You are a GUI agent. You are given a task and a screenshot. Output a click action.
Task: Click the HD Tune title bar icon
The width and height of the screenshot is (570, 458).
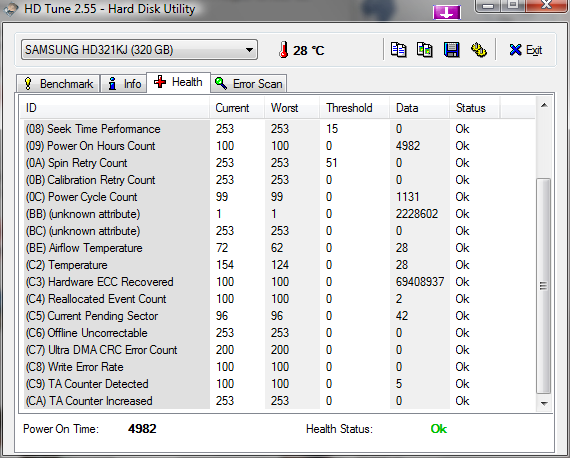[10, 9]
